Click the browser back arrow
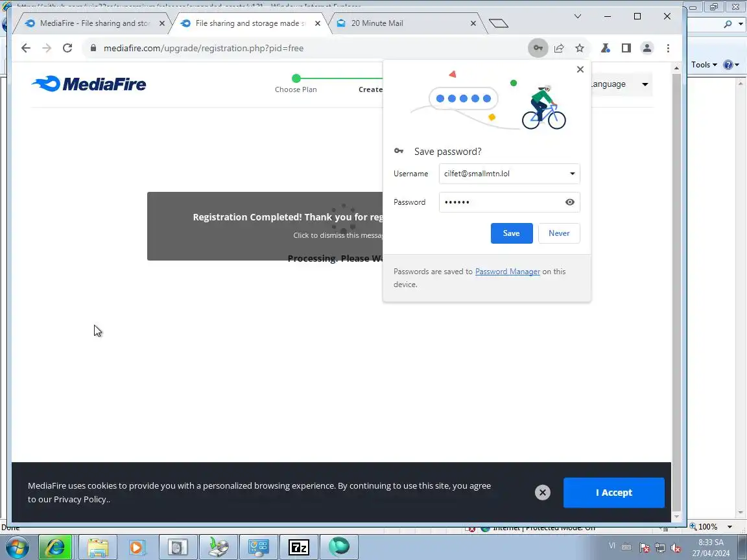747x560 pixels. coord(26,48)
